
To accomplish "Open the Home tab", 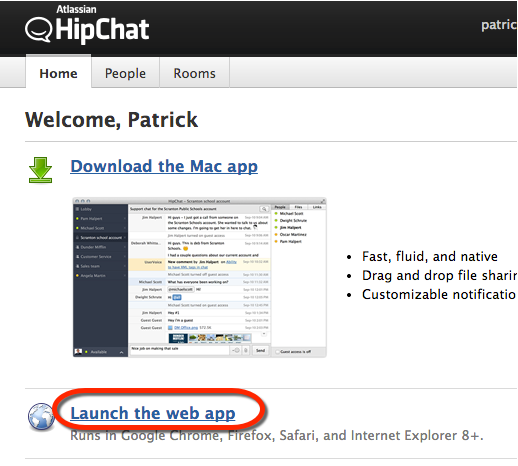I will coord(58,73).
